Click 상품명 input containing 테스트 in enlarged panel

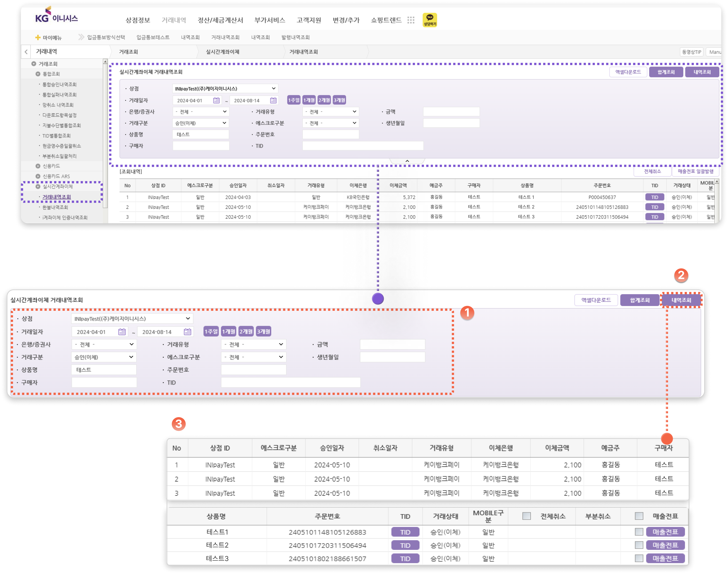coord(104,370)
